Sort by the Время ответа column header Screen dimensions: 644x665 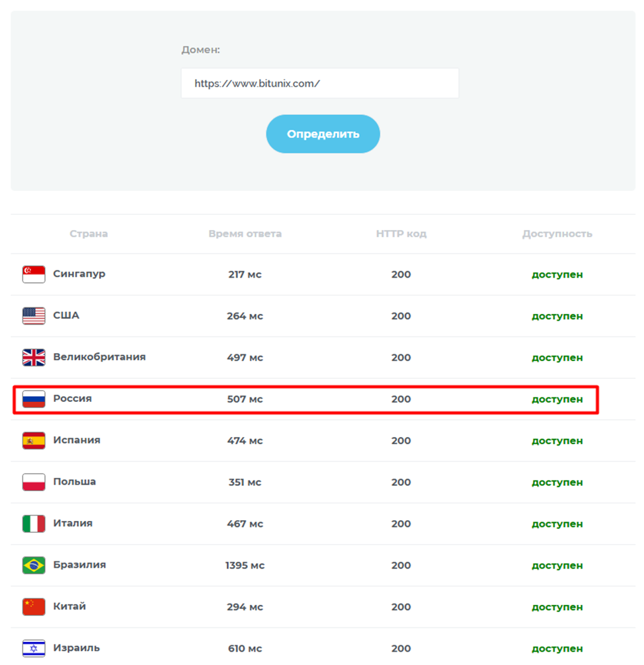(x=245, y=233)
